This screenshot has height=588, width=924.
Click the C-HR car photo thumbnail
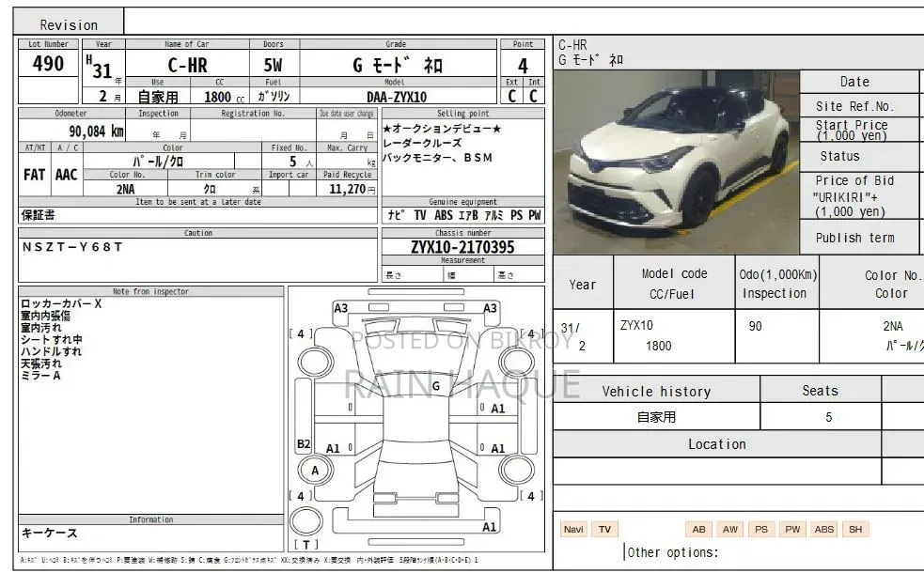[676, 162]
